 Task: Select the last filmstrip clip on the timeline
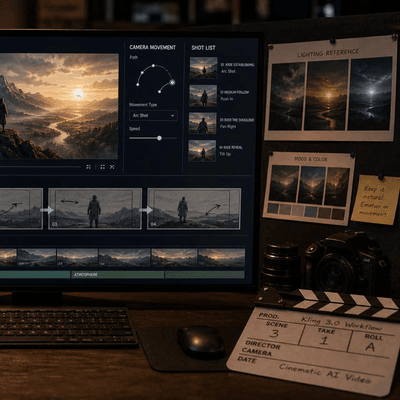[221, 258]
